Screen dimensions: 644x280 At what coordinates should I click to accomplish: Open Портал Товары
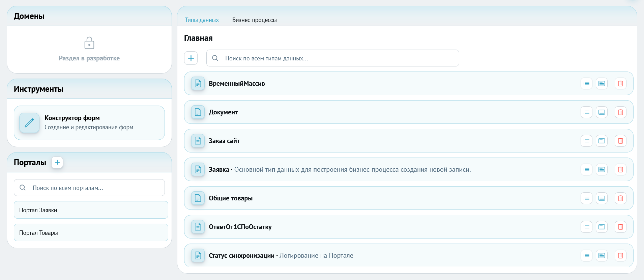pyautogui.click(x=91, y=232)
